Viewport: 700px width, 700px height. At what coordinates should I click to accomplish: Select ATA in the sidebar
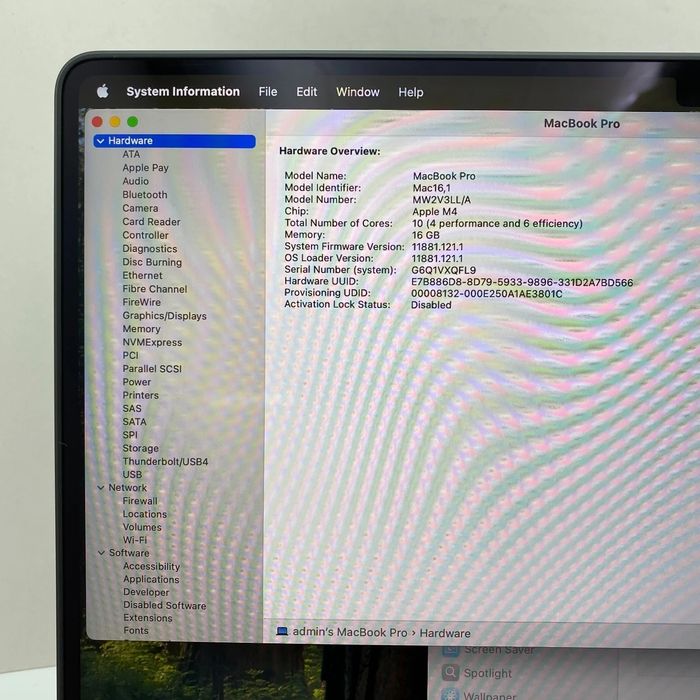(x=131, y=154)
